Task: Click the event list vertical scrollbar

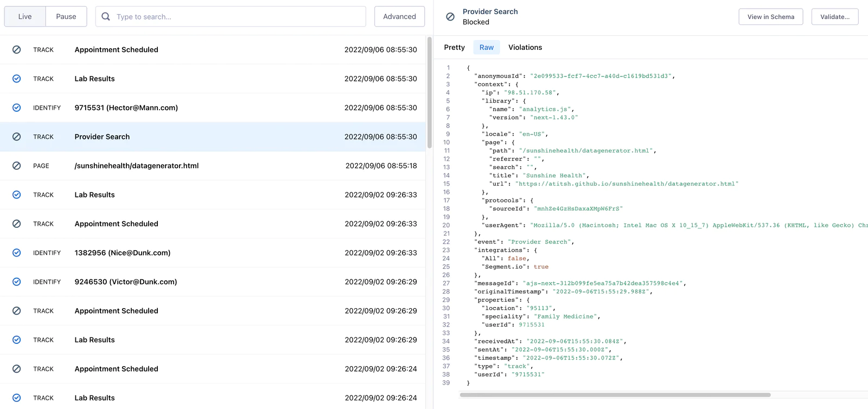Action: [x=430, y=92]
